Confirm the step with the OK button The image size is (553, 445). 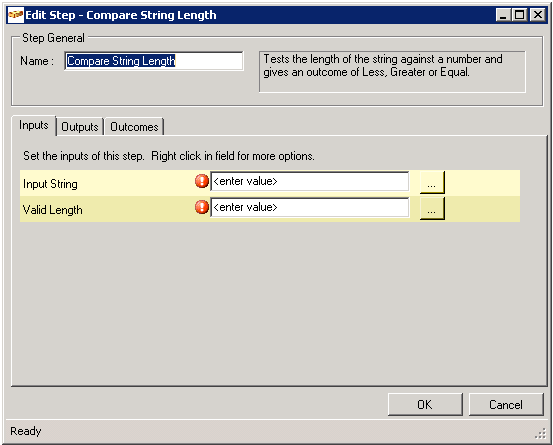(425, 404)
